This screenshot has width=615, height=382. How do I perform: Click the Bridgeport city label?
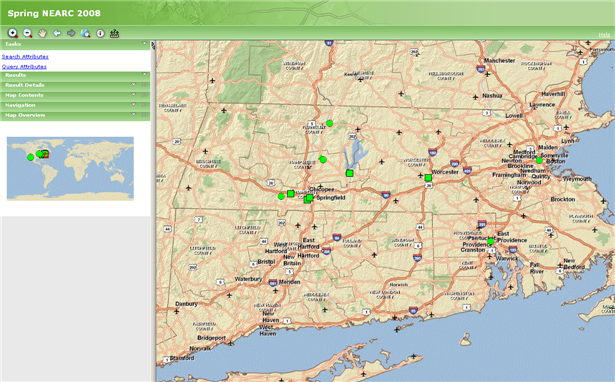[x=211, y=338]
